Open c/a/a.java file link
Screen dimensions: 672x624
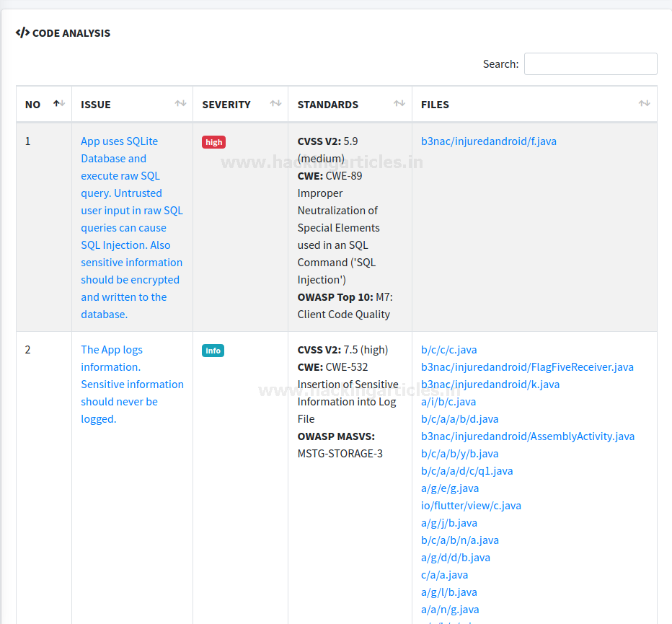[444, 575]
